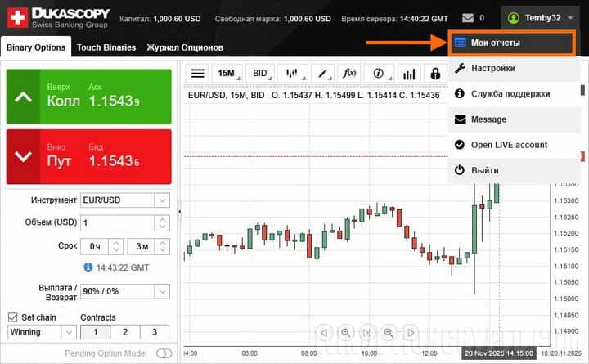Open the BID price side dropdown
The width and height of the screenshot is (589, 364).
(260, 73)
